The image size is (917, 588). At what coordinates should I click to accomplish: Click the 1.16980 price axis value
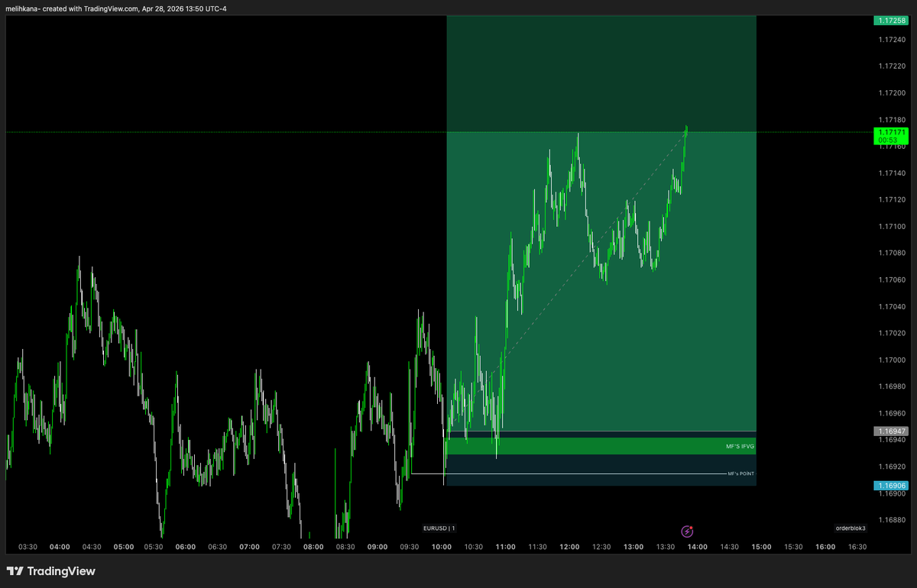point(893,386)
